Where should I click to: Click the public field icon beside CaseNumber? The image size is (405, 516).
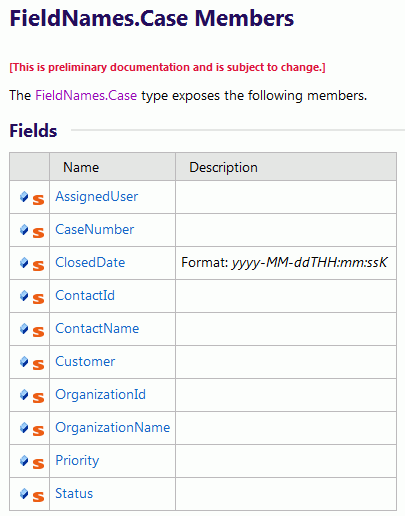tap(24, 230)
